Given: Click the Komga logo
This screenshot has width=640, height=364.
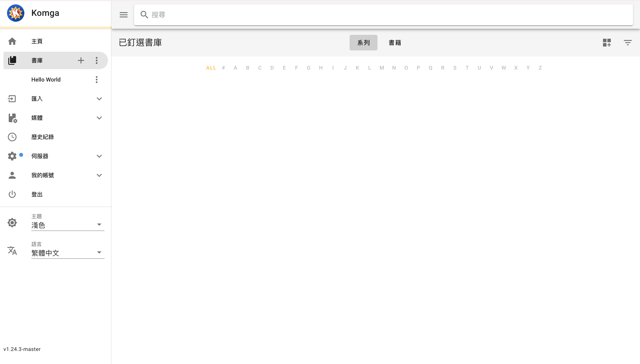Looking at the screenshot, I should [x=15, y=13].
